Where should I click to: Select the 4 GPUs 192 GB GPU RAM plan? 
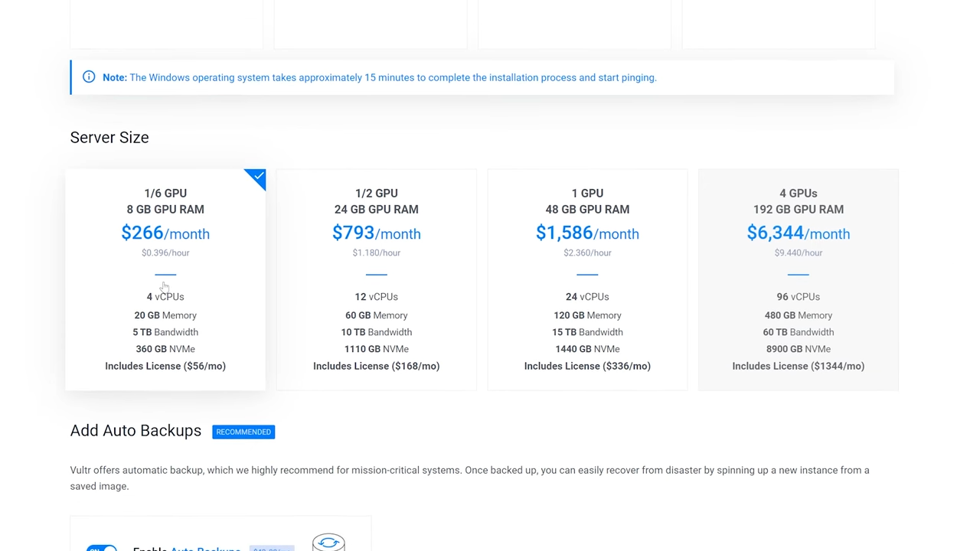point(799,280)
